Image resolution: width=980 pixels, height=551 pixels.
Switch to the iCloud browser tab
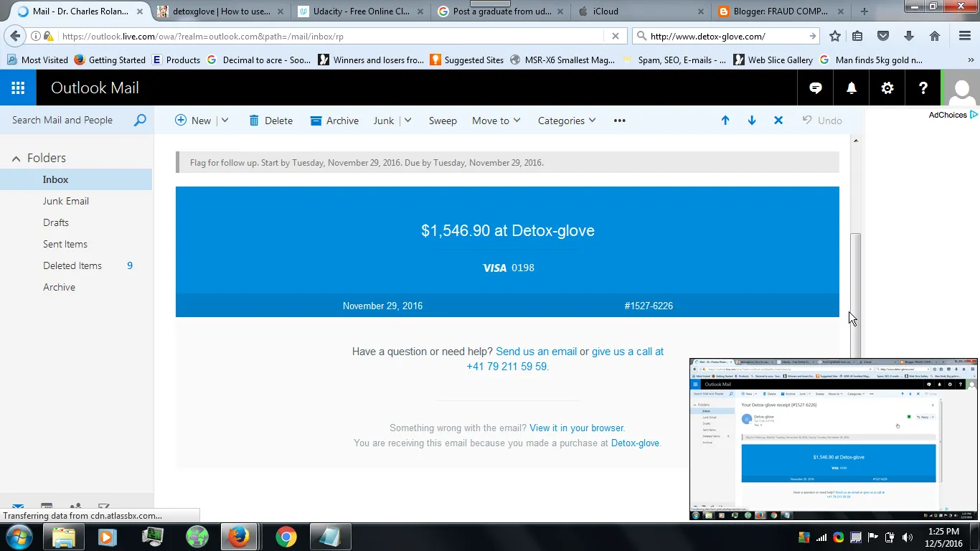point(640,11)
